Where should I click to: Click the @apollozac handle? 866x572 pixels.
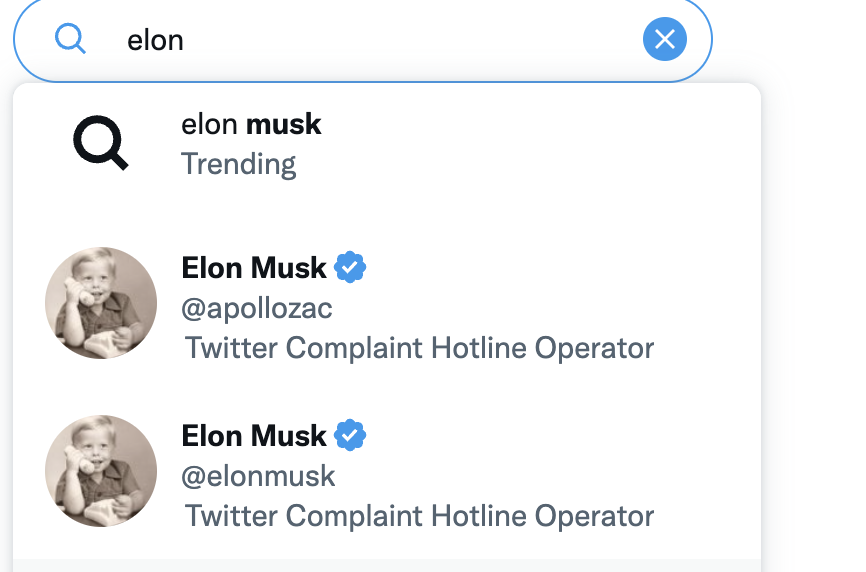pyautogui.click(x=257, y=309)
